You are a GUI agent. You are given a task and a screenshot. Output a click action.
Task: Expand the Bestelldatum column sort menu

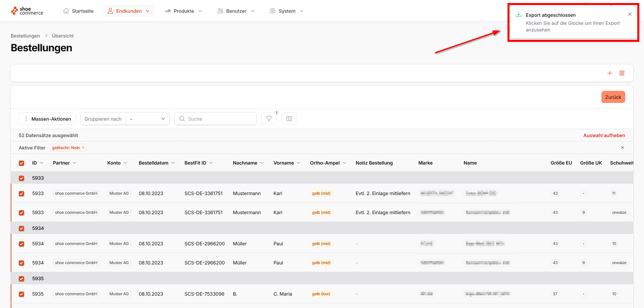(x=173, y=163)
